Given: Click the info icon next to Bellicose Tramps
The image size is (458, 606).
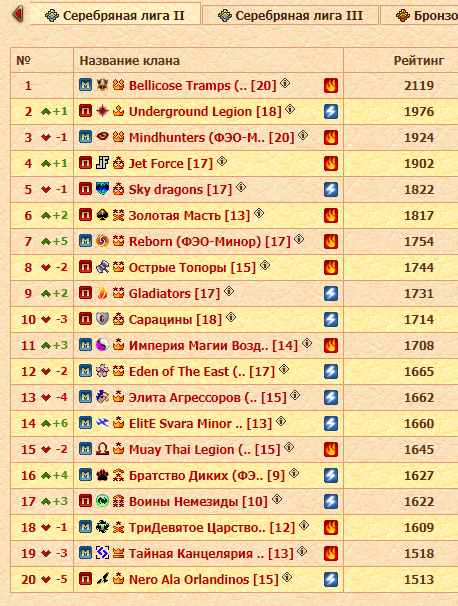Looking at the screenshot, I should (x=285, y=83).
